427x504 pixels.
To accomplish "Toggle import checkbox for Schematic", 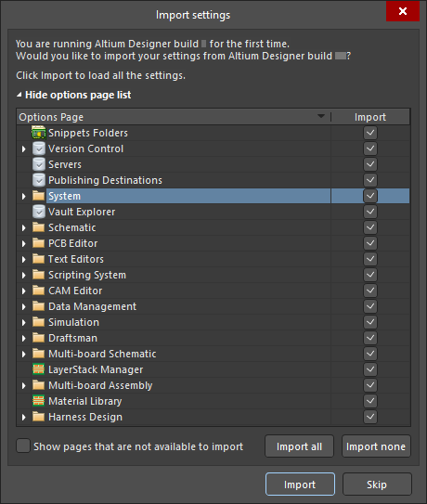I will click(x=370, y=226).
